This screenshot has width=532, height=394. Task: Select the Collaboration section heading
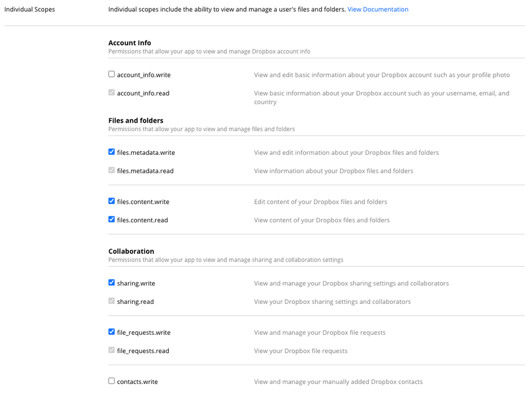[131, 251]
